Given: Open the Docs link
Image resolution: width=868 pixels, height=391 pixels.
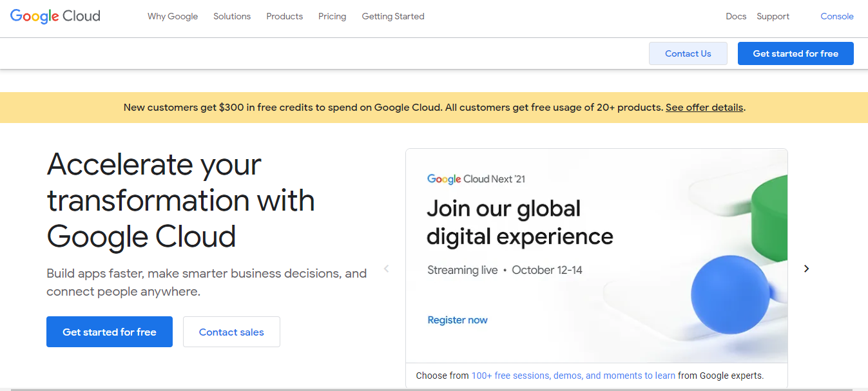Looking at the screenshot, I should (736, 17).
